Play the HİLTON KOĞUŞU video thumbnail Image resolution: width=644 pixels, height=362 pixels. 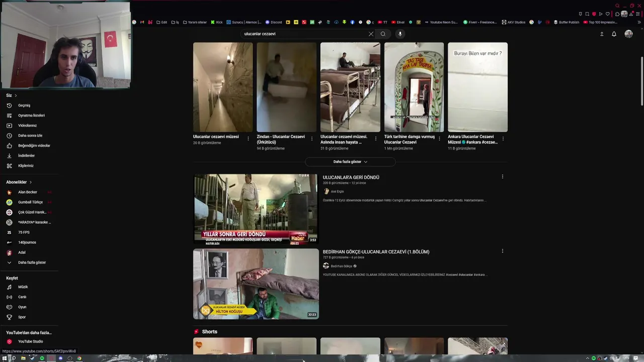(256, 284)
